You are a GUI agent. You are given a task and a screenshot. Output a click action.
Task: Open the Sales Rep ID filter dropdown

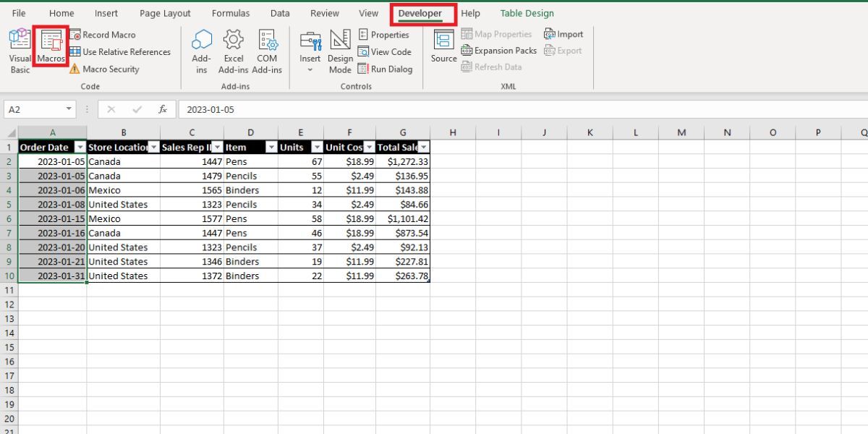tap(217, 147)
